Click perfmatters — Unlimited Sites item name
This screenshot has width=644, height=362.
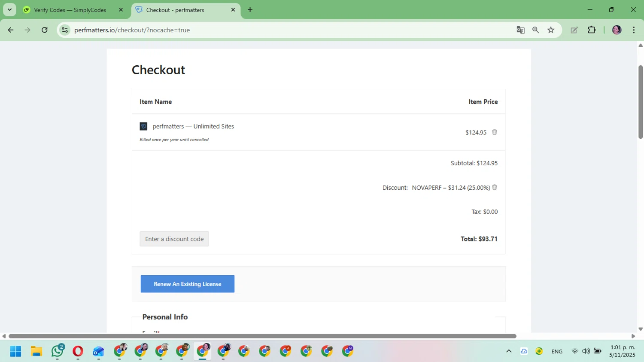(x=193, y=126)
